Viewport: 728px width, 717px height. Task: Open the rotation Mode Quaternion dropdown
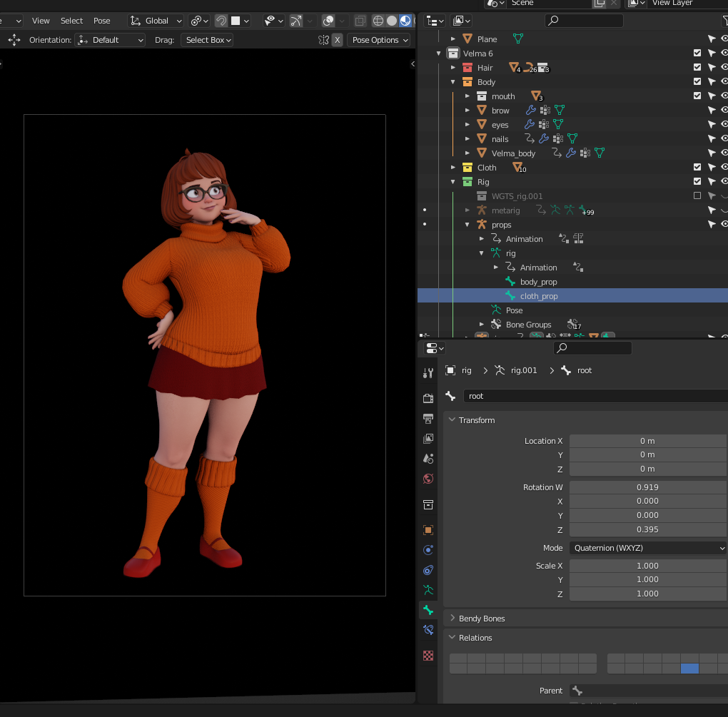[647, 548]
